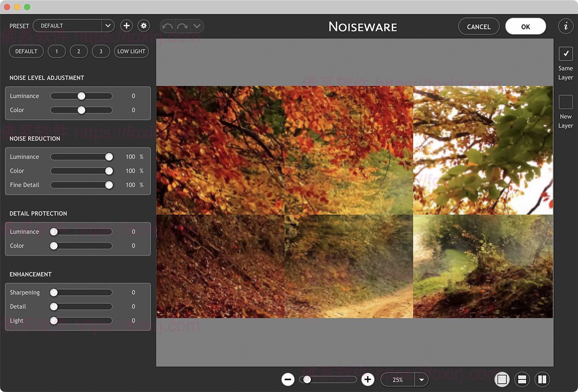Select the Low Light preset
This screenshot has height=392, width=578.
coord(131,52)
